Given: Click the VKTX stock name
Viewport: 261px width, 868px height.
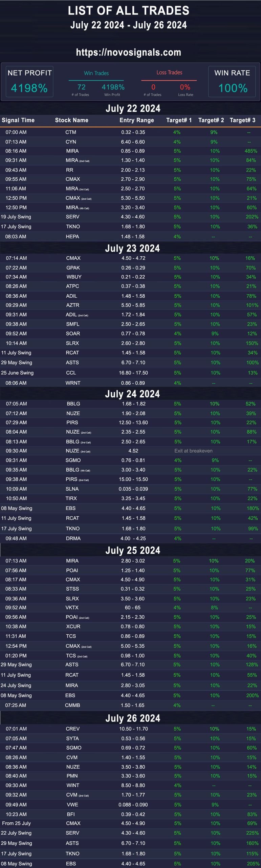Looking at the screenshot, I should pyautogui.click(x=72, y=608).
